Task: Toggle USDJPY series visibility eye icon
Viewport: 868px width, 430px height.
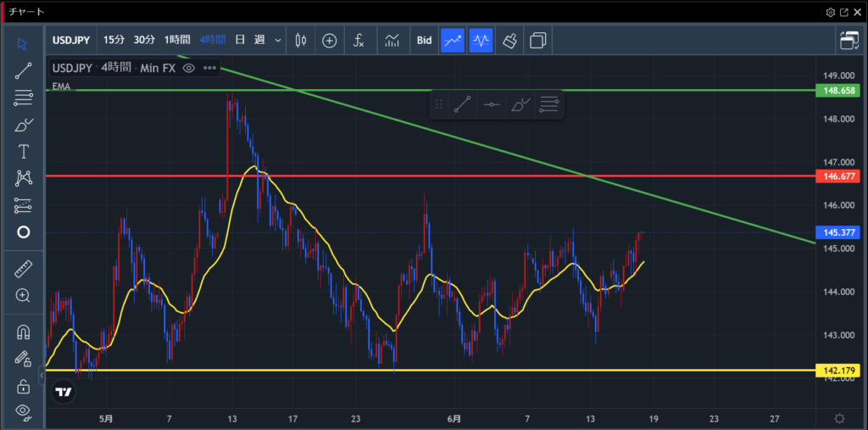Action: coord(189,68)
